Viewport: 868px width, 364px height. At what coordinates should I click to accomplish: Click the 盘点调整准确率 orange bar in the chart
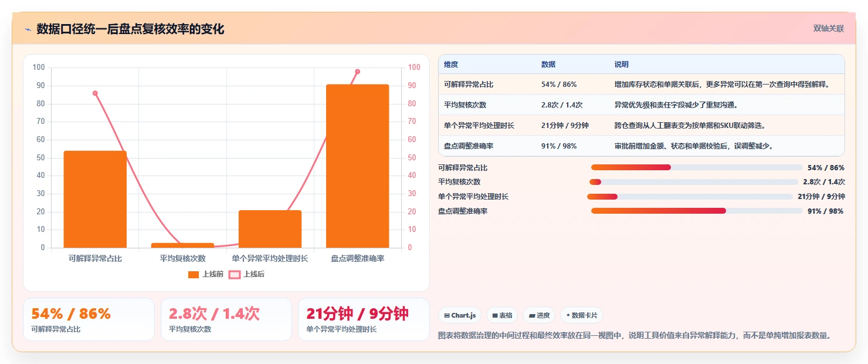[357, 166]
